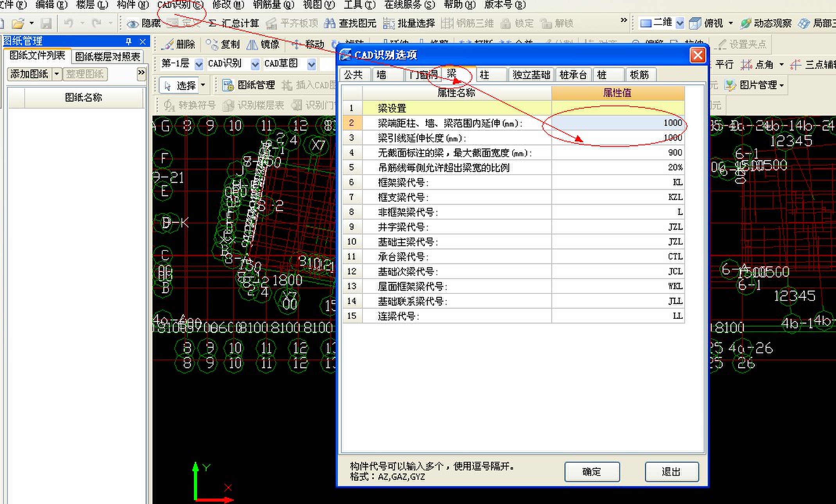Open the 钢筋量(Q) menu

273,5
